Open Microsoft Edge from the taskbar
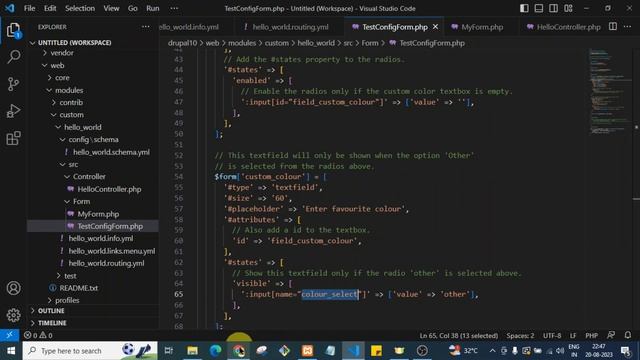Image resolution: width=640 pixels, height=360 pixels. (216, 351)
